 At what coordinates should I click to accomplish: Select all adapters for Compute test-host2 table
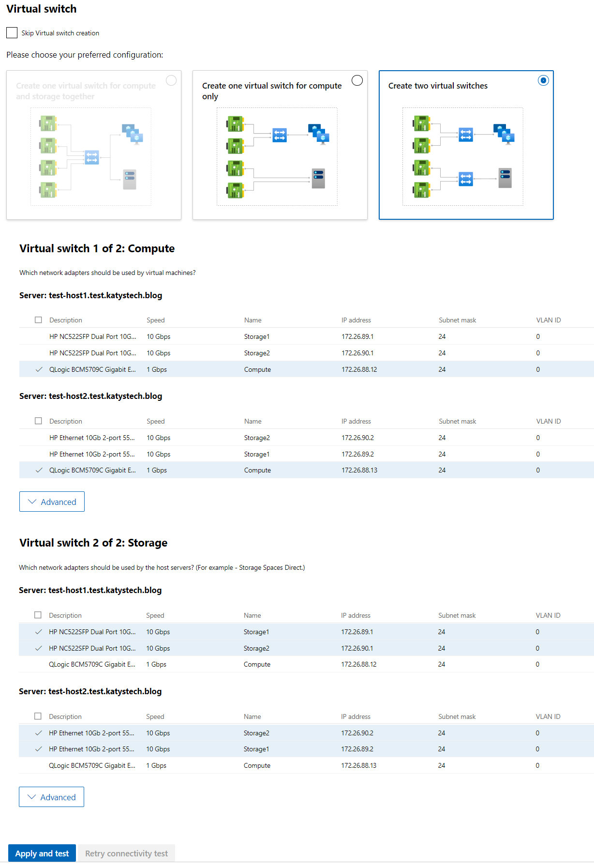(39, 421)
